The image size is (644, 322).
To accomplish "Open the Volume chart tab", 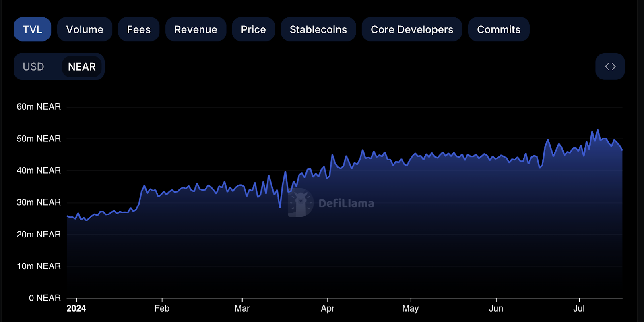I will [85, 29].
